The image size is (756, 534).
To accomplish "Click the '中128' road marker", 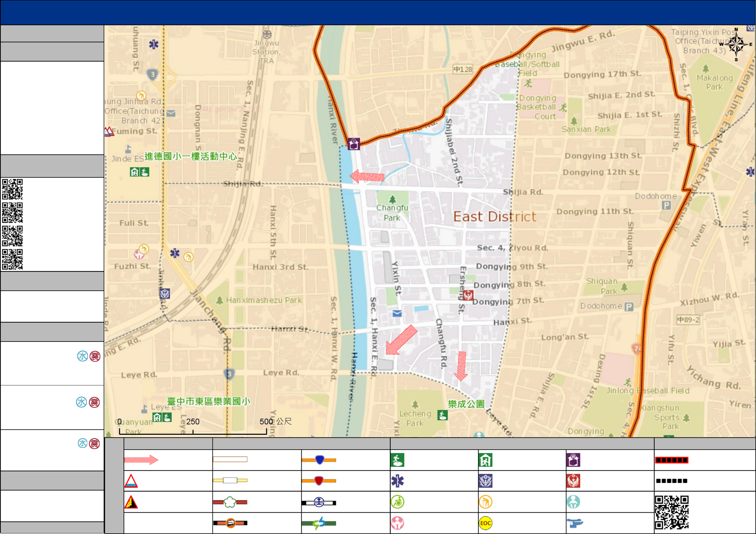I will pos(463,69).
